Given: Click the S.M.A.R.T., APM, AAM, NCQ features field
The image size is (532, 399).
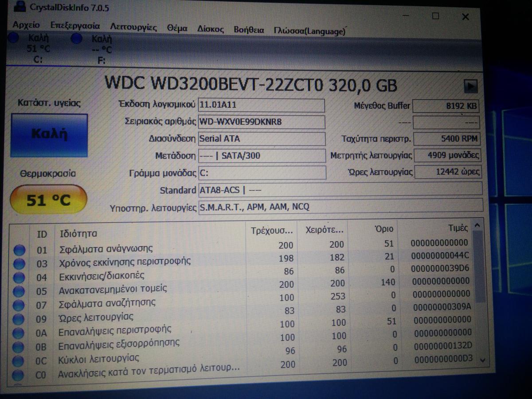Looking at the screenshot, I should pos(340,207).
